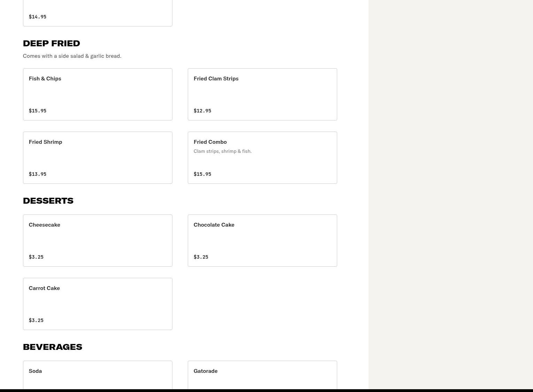The width and height of the screenshot is (533, 392).
Task: Open the Soda beverage item
Action: tap(98, 375)
